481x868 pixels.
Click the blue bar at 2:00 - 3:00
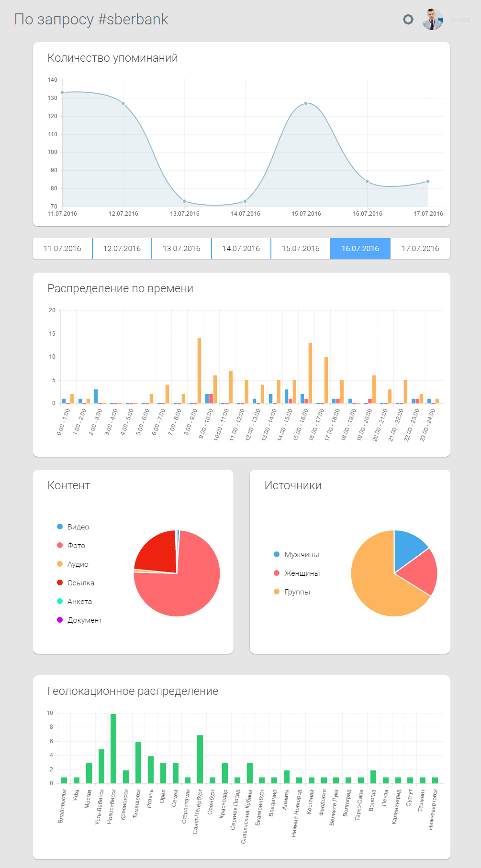tap(96, 396)
